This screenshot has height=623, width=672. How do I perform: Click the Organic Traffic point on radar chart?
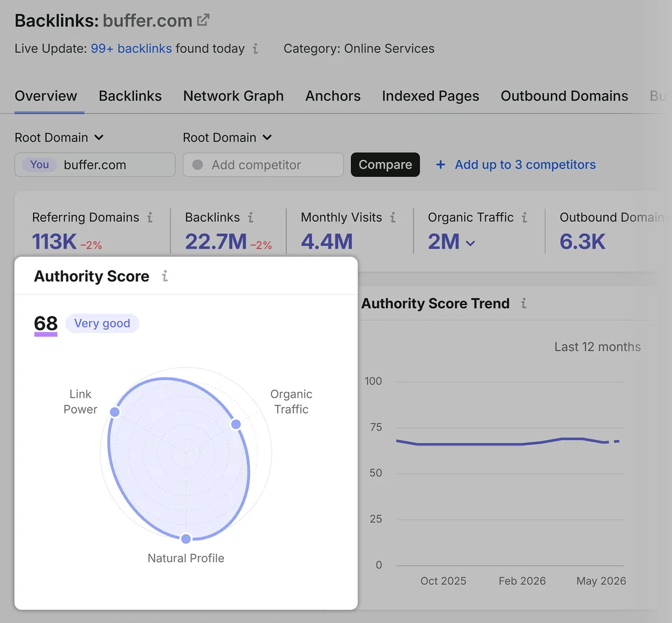(236, 424)
